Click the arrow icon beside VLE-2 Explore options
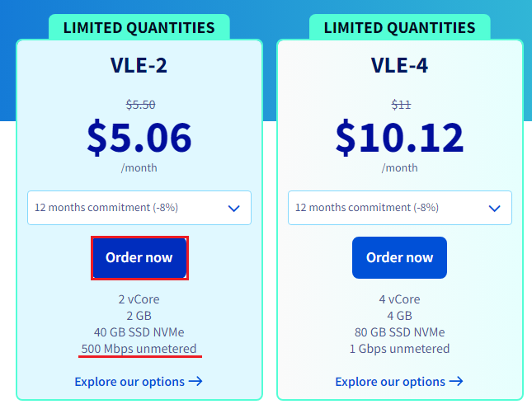 click(195, 381)
